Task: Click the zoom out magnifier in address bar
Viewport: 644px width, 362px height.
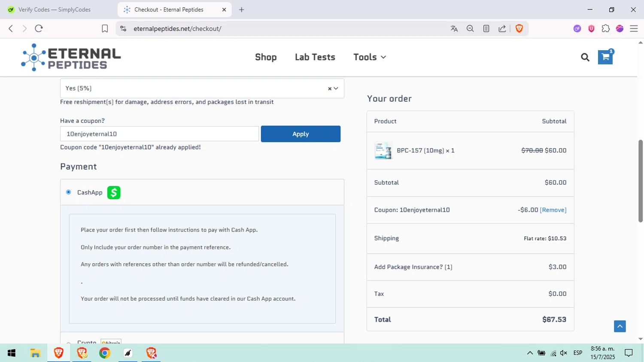Action: (x=470, y=29)
